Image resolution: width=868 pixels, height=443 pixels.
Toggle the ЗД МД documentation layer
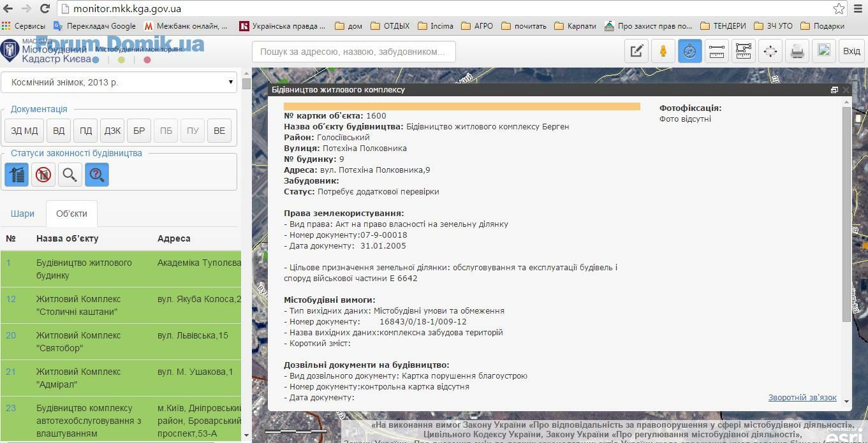(24, 131)
